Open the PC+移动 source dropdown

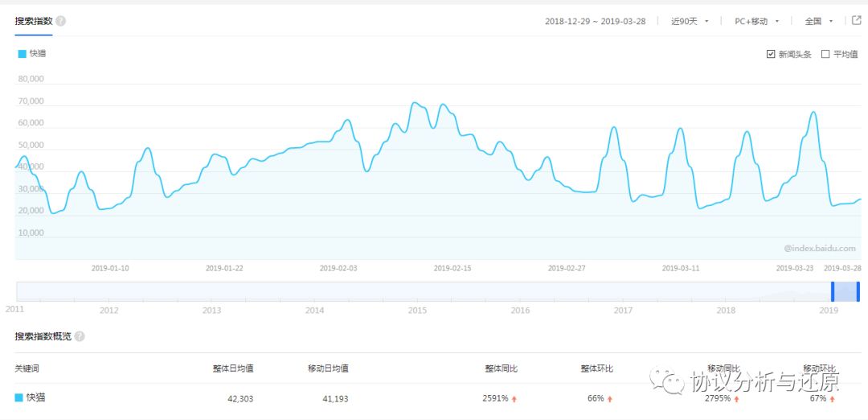(x=757, y=21)
